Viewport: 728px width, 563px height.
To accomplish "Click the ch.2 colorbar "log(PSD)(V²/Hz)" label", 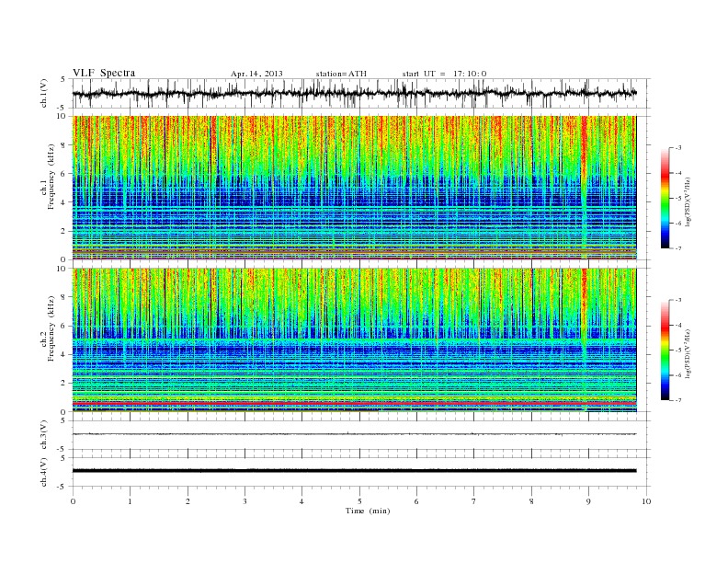I will (x=688, y=353).
